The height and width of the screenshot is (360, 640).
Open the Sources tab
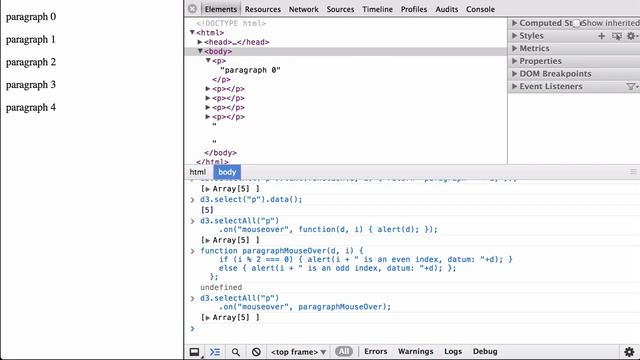click(x=340, y=9)
